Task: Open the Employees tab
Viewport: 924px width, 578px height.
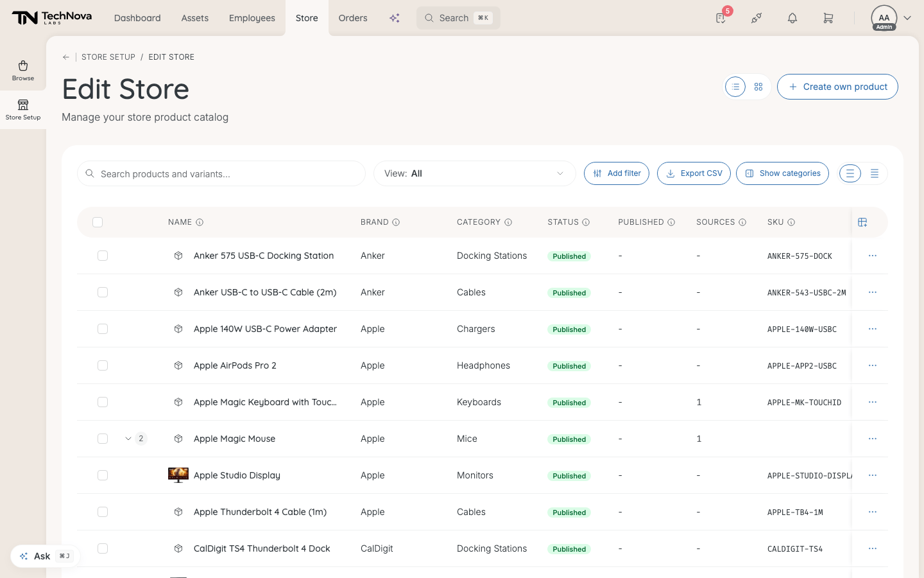Action: click(252, 18)
